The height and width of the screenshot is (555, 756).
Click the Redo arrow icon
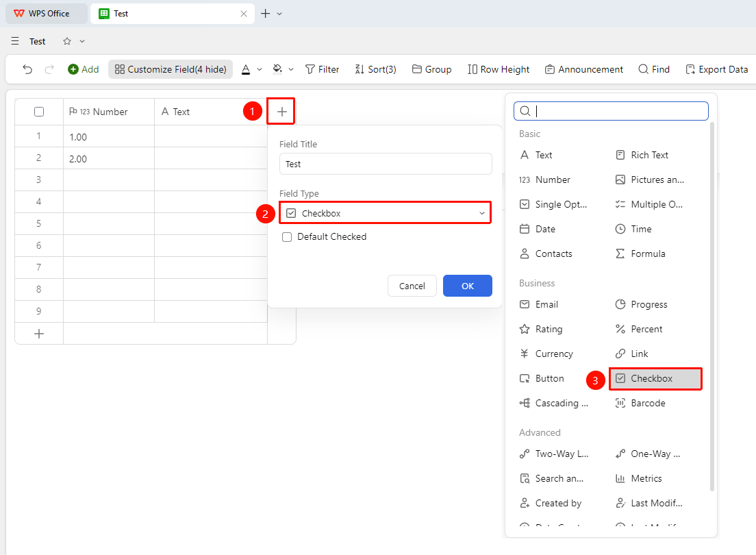49,69
